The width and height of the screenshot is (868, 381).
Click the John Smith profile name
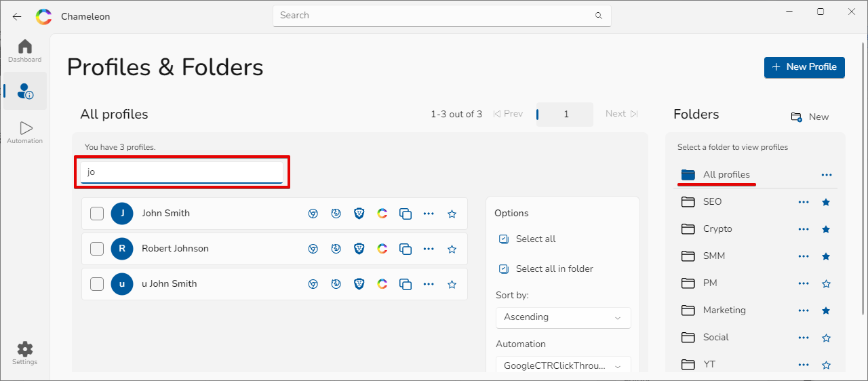165,214
